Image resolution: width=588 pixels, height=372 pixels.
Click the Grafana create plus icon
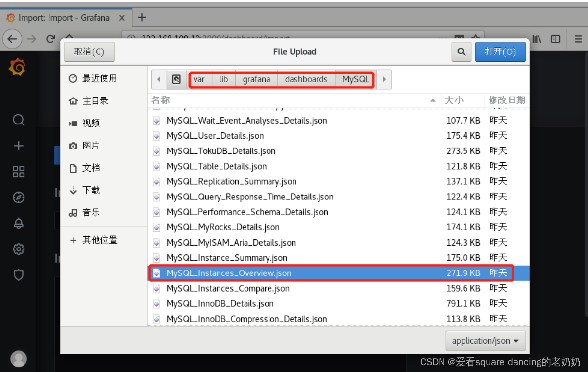(19, 146)
